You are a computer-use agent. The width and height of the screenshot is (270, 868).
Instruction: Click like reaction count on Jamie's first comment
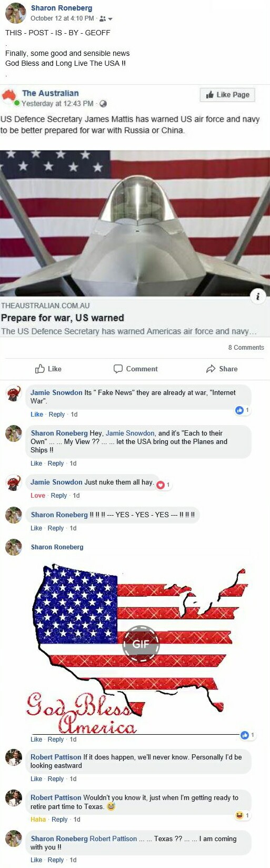242,410
